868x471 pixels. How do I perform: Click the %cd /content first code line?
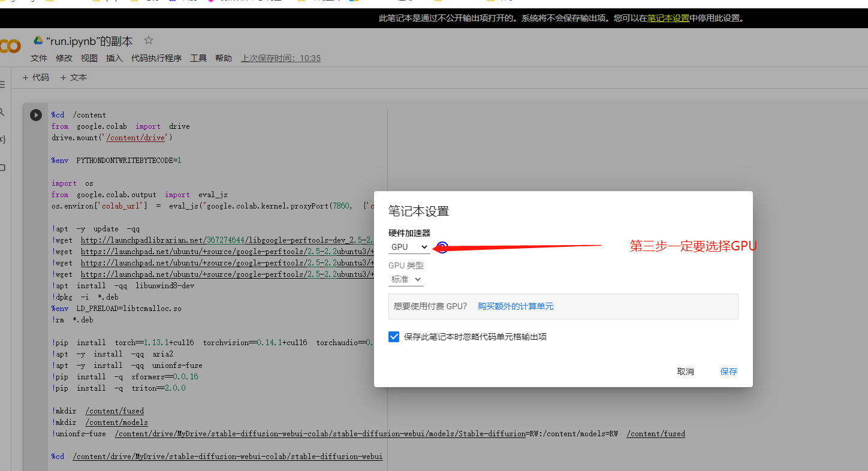click(79, 115)
